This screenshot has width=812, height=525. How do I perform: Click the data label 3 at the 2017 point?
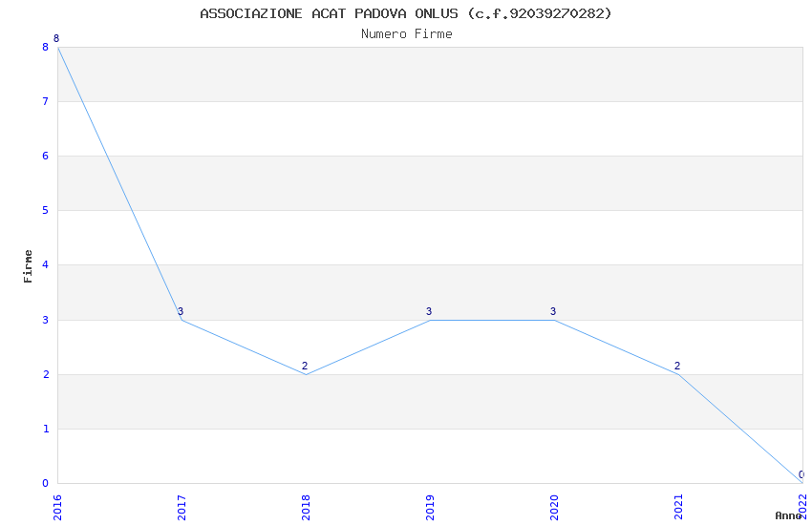[x=181, y=311]
